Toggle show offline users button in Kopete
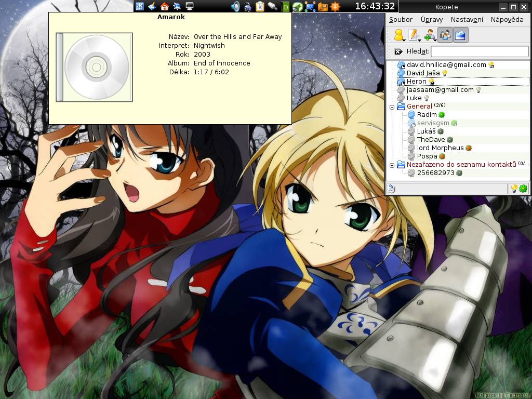Image resolution: width=532 pixels, height=399 pixels. [445, 35]
